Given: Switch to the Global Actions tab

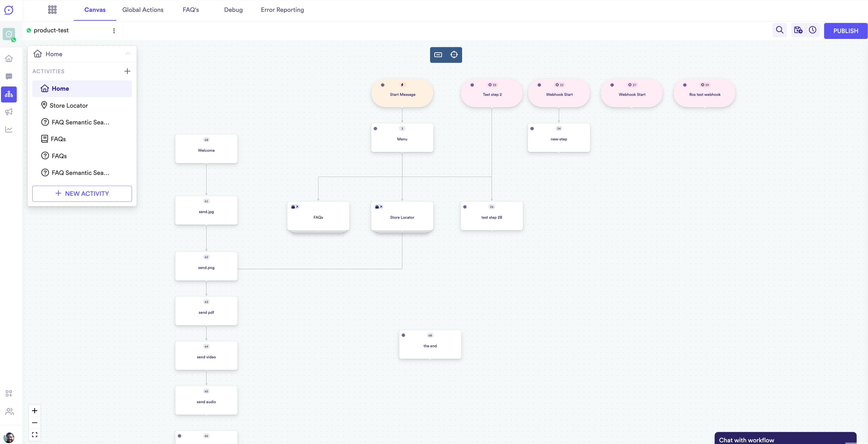Looking at the screenshot, I should tap(143, 10).
